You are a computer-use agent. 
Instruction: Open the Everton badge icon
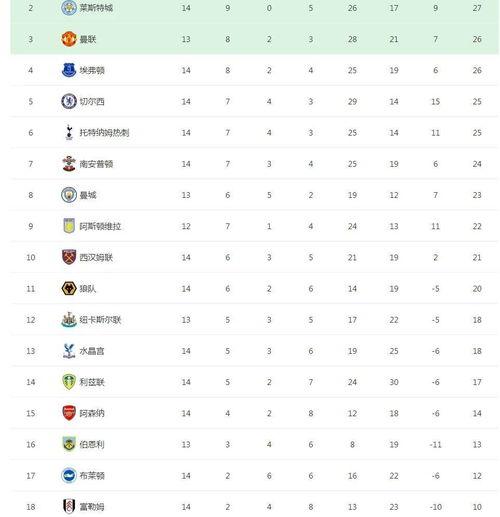(x=69, y=70)
